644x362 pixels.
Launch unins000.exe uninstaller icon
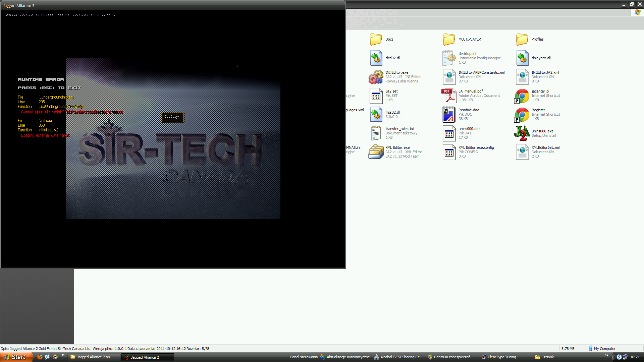click(x=522, y=133)
